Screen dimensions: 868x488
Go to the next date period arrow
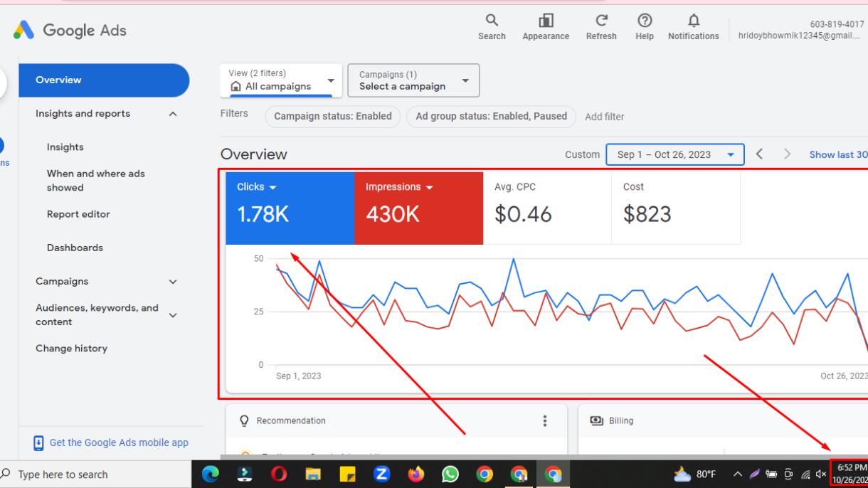point(787,154)
